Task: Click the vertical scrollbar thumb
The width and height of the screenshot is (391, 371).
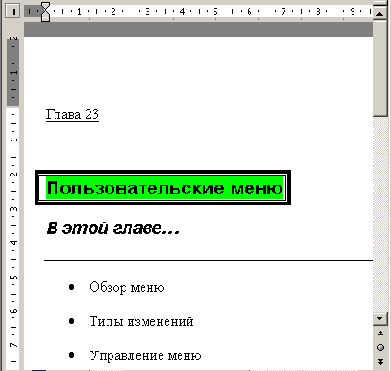Action: pos(380,68)
